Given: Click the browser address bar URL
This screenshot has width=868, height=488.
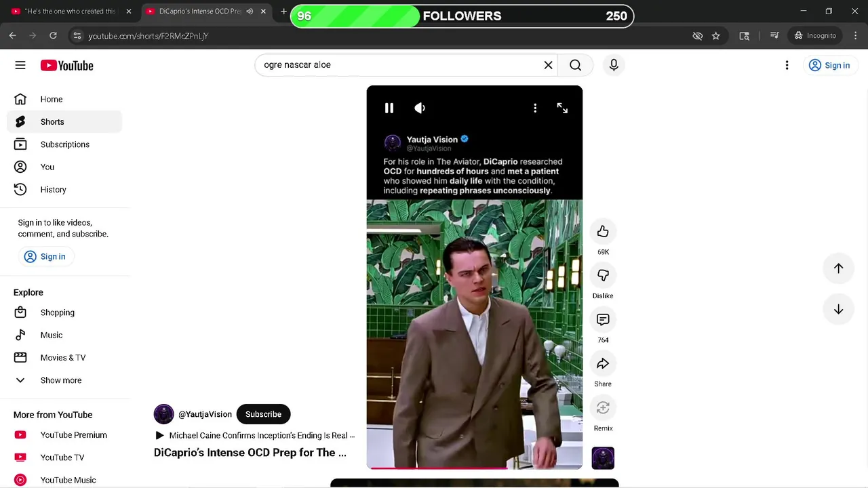Looking at the screenshot, I should [x=148, y=36].
